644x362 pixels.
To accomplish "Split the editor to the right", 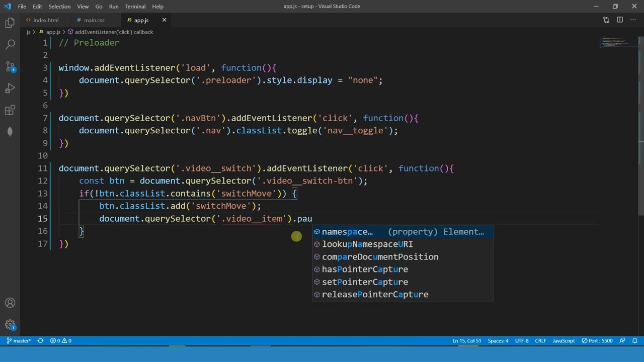I will point(620,20).
